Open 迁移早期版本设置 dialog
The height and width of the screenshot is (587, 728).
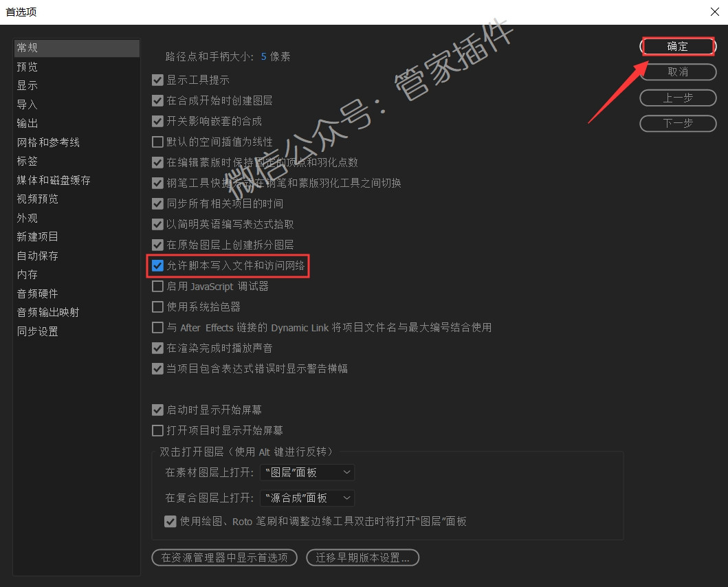tap(362, 557)
